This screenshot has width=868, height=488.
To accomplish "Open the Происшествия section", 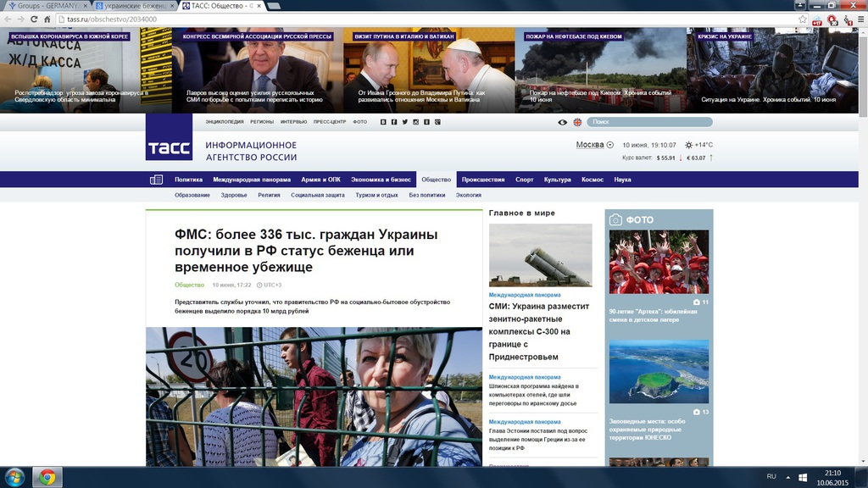I will click(483, 180).
